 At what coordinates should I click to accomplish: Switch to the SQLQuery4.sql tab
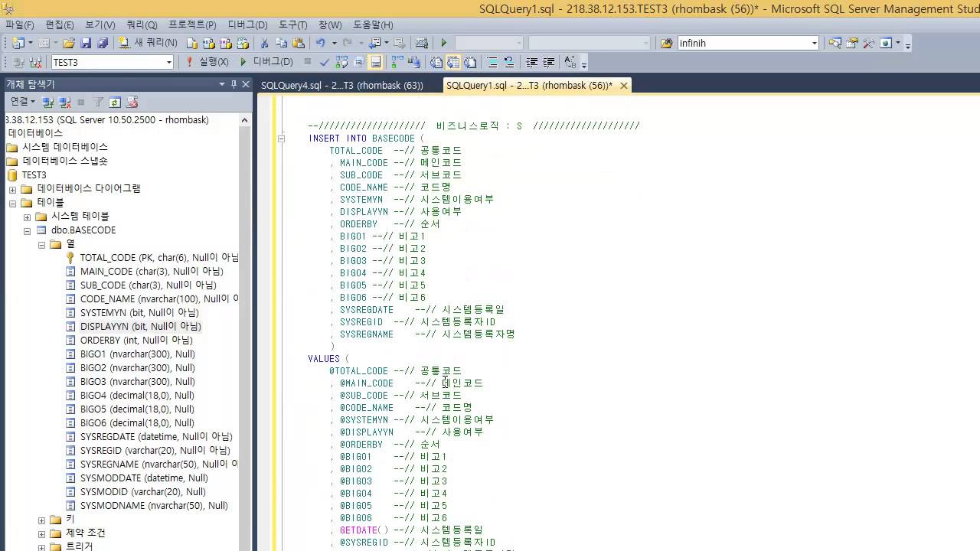tap(341, 85)
